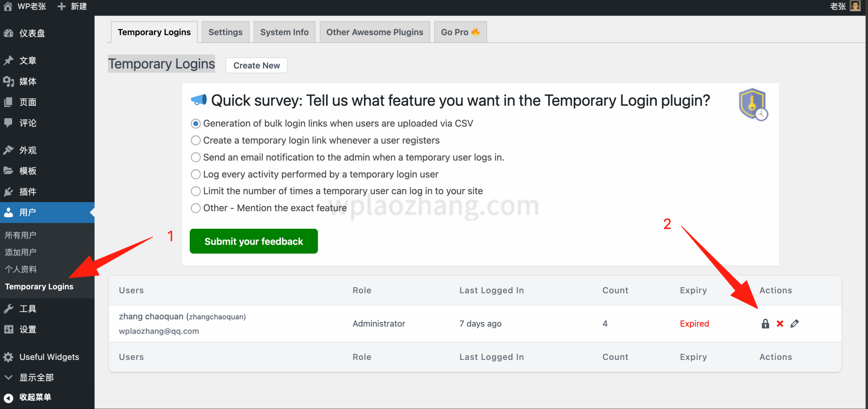The height and width of the screenshot is (409, 868).
Task: Click the Useful Widgets gear icon
Action: coord(8,357)
